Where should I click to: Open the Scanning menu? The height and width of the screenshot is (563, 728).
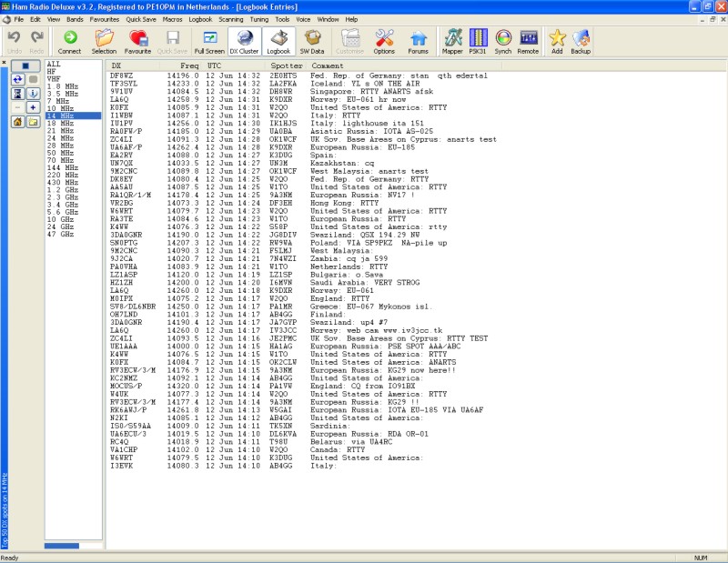[231, 19]
